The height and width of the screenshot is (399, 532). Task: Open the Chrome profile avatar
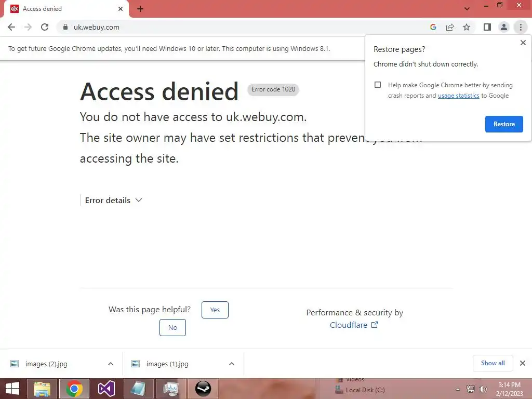coord(504,27)
